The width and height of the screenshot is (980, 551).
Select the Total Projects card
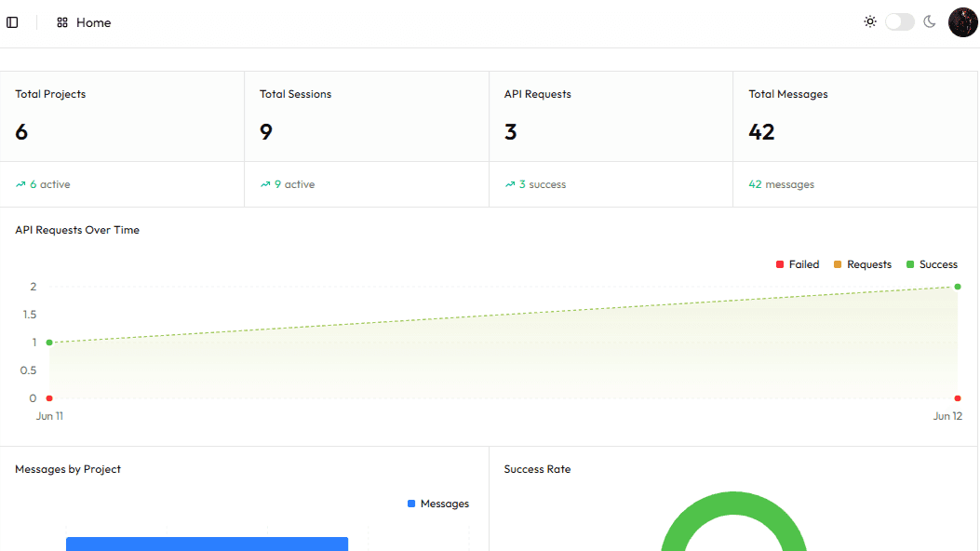click(x=123, y=139)
